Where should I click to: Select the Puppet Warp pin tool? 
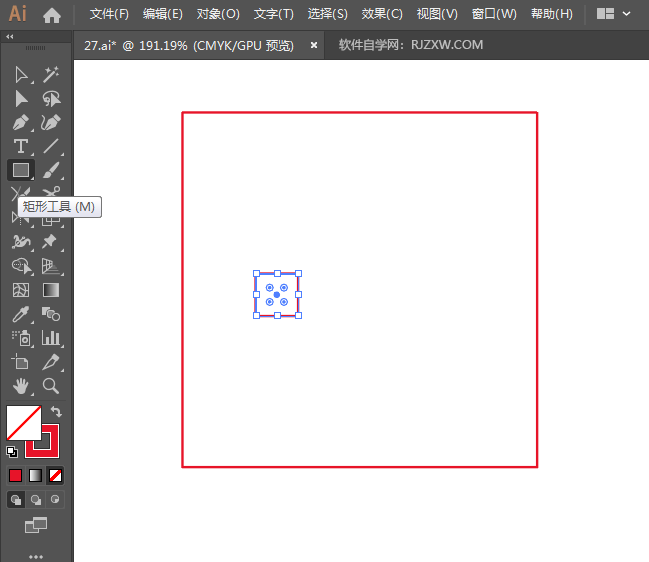50,242
